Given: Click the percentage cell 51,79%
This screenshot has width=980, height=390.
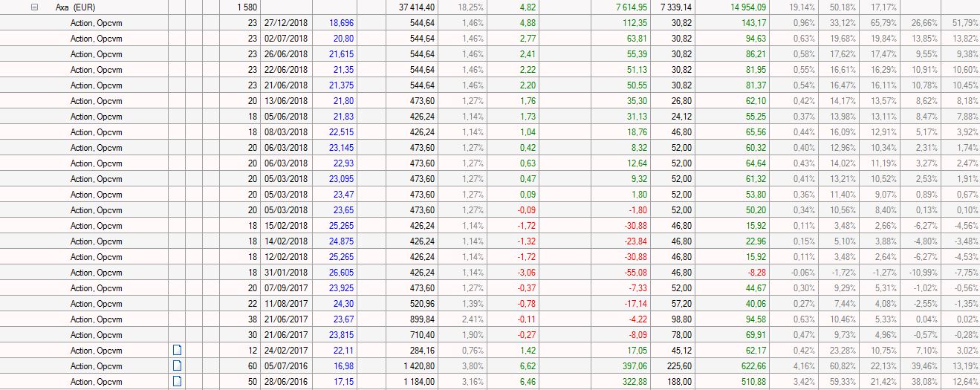Looking at the screenshot, I should [964, 22].
